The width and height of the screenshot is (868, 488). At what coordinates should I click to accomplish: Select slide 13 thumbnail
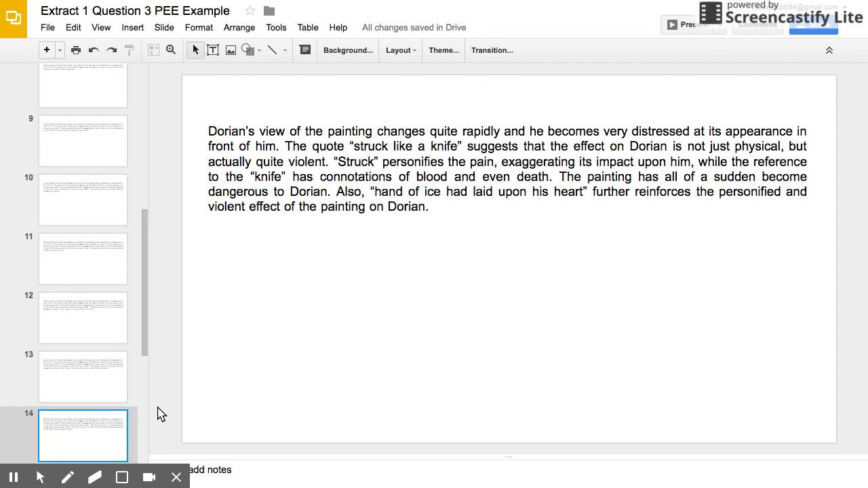pyautogui.click(x=83, y=377)
